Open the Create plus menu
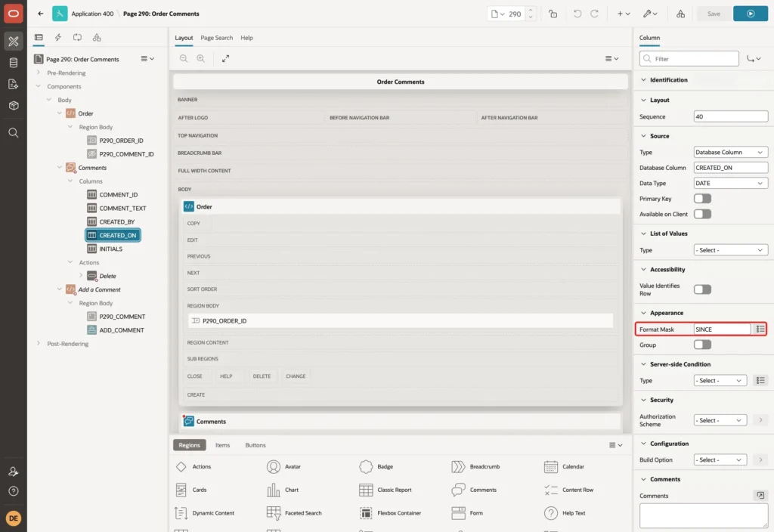Screen dimensions: 774x532 tap(624, 14)
